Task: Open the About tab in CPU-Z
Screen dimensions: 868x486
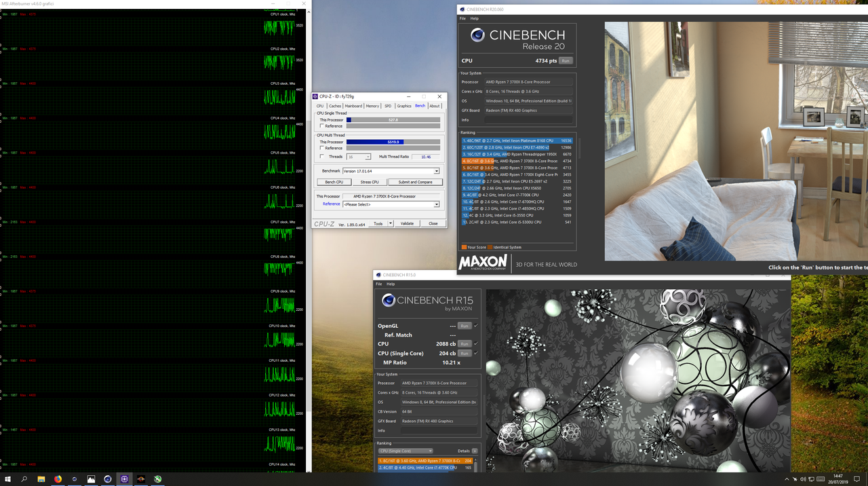Action: 435,106
